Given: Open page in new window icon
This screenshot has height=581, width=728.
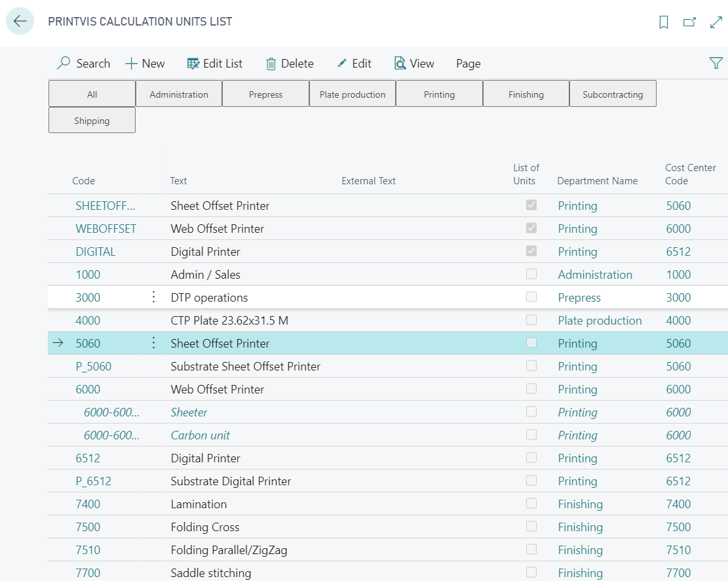Looking at the screenshot, I should click(x=689, y=22).
